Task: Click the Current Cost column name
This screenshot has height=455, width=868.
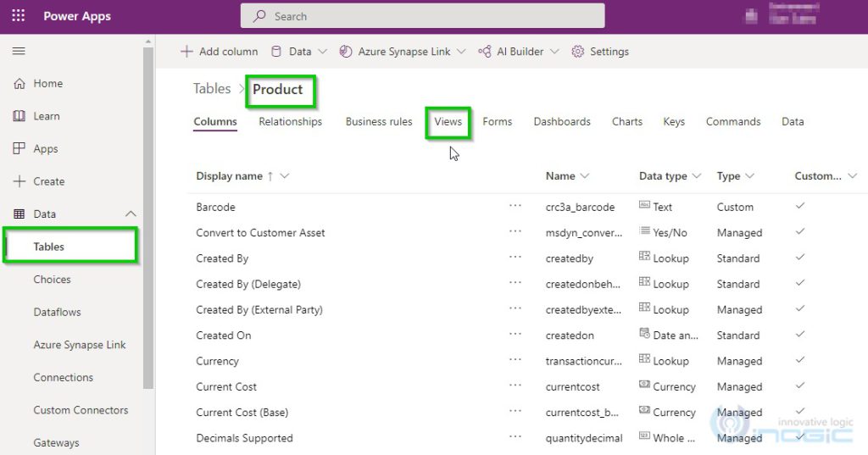Action: click(225, 386)
